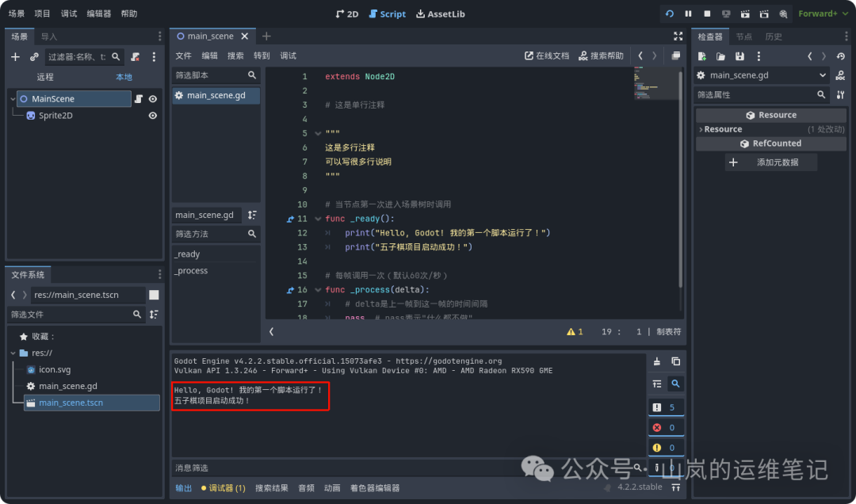This screenshot has width=856, height=504.
Task: Instantiate a child scene with the link icon
Action: point(33,56)
